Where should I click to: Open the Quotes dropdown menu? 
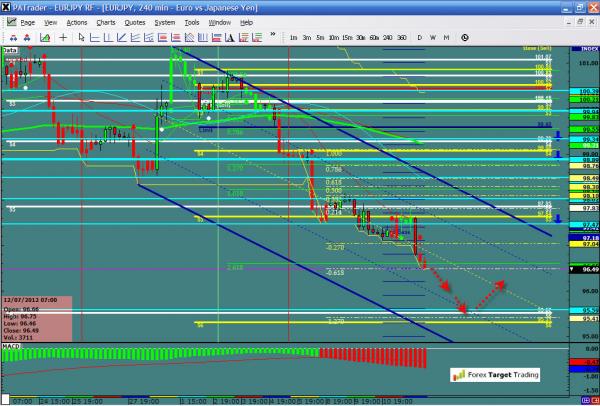[135, 21]
